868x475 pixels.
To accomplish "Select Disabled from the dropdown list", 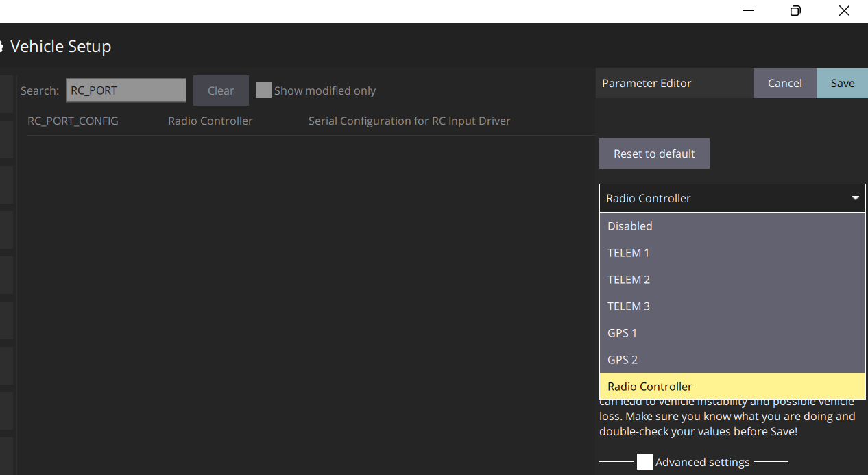I will [x=732, y=226].
